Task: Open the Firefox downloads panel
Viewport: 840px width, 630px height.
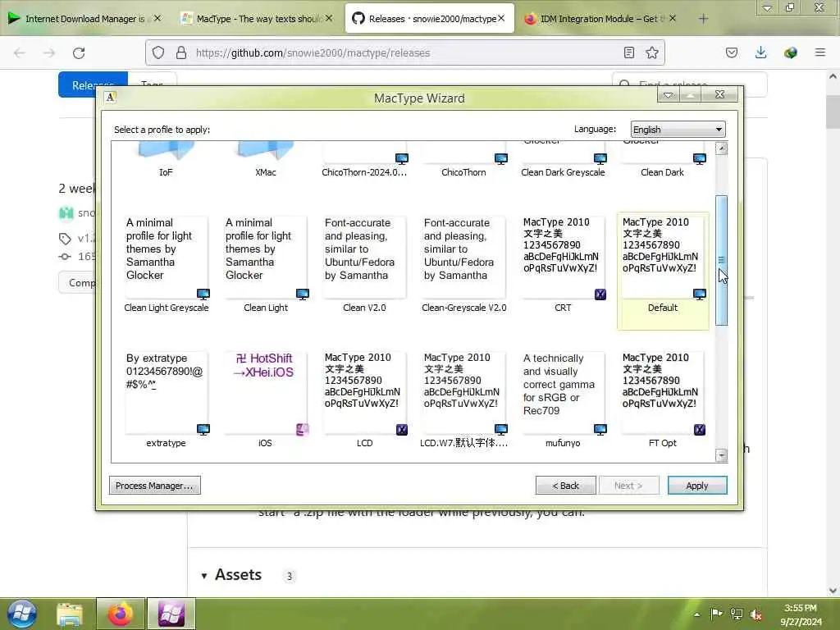Action: click(x=760, y=52)
